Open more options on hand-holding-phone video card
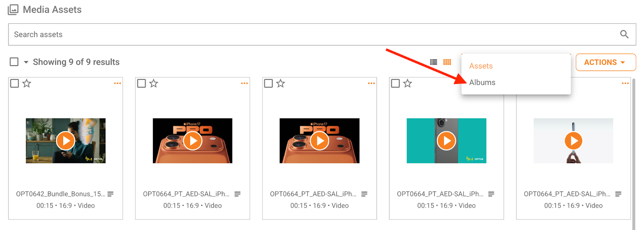 pos(625,83)
